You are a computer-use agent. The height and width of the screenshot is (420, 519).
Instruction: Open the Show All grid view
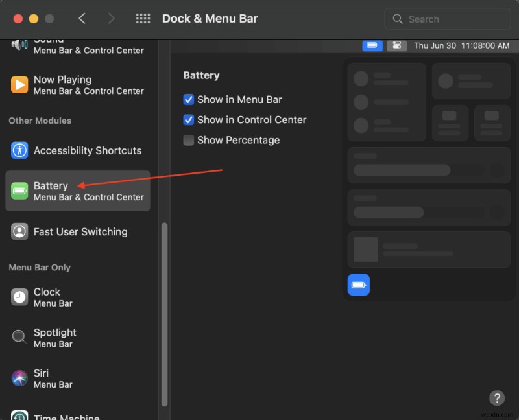[x=143, y=19]
